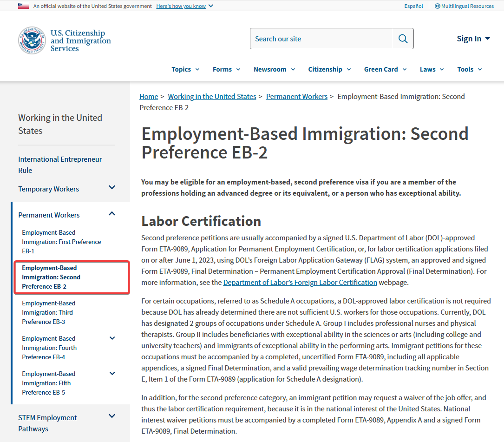
Task: Select Employment-Based Immigration: First Preference EB-1
Action: point(61,241)
